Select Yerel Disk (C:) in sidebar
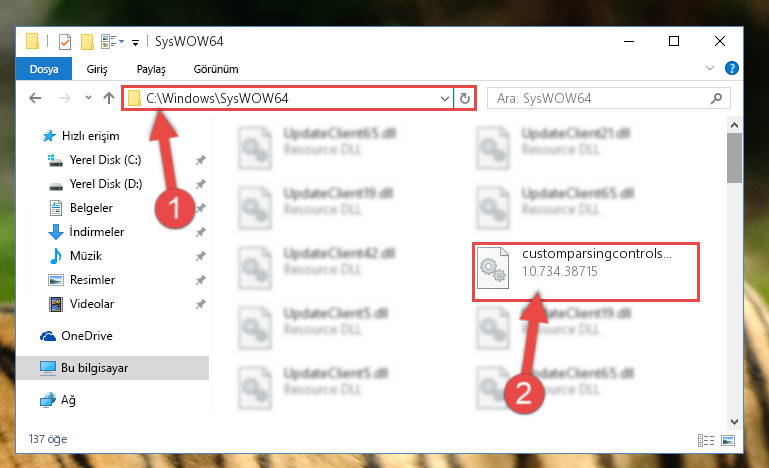The image size is (769, 468). tap(105, 160)
